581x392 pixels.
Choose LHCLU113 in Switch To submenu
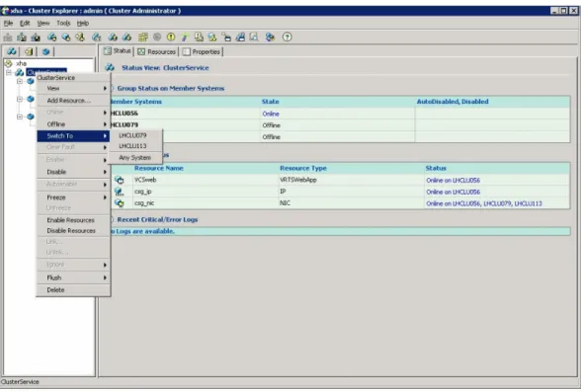[x=135, y=146]
